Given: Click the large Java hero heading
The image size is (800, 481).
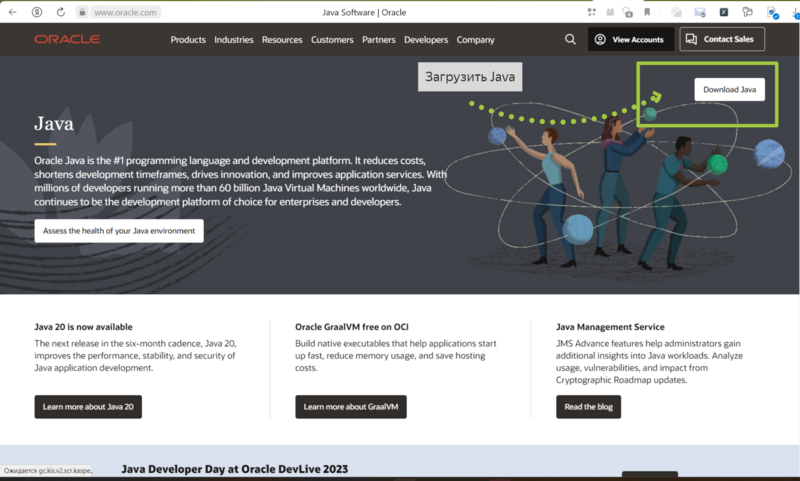Looking at the screenshot, I should point(54,123).
